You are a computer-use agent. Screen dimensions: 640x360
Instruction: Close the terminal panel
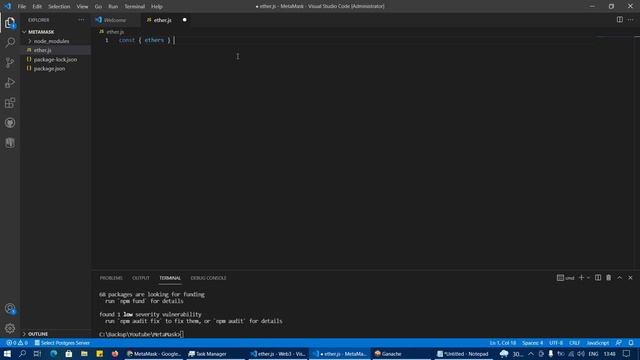630,278
